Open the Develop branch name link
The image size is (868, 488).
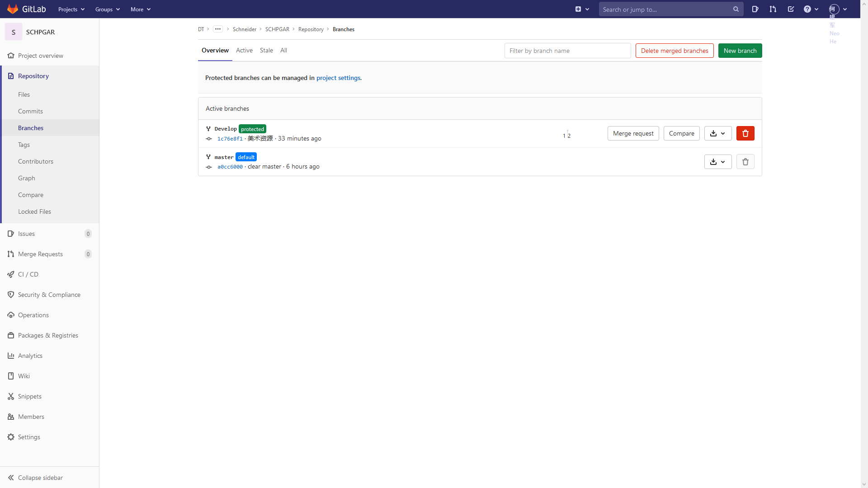[226, 129]
